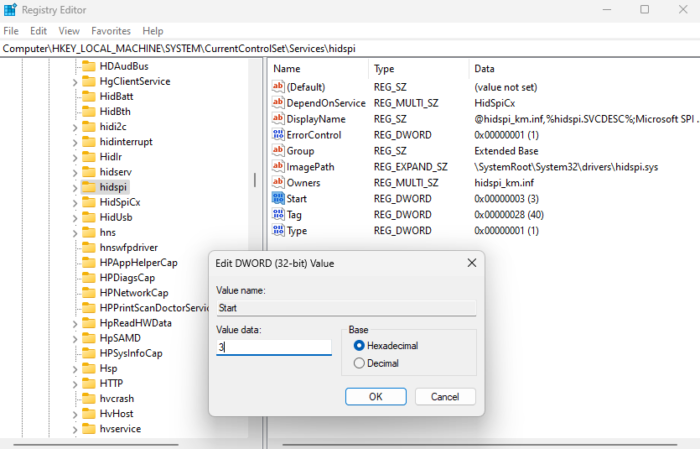Click the HidSpiCx folder icon
The height and width of the screenshot is (449, 700).
[x=89, y=202]
